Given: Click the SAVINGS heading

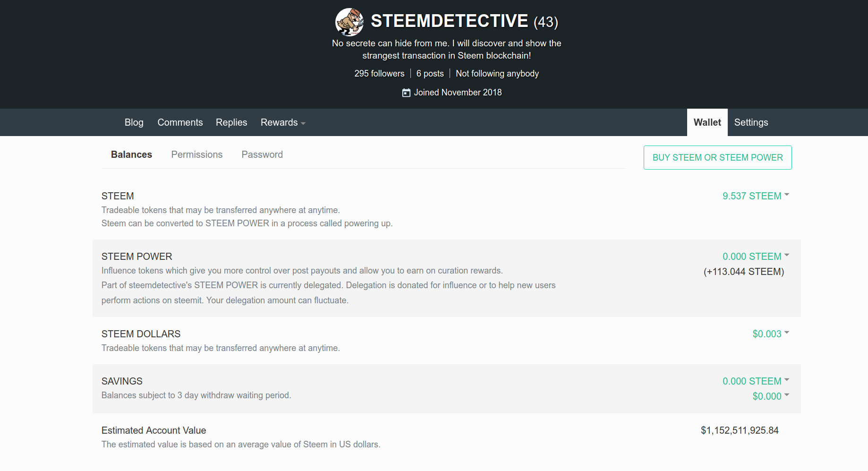Looking at the screenshot, I should click(122, 381).
